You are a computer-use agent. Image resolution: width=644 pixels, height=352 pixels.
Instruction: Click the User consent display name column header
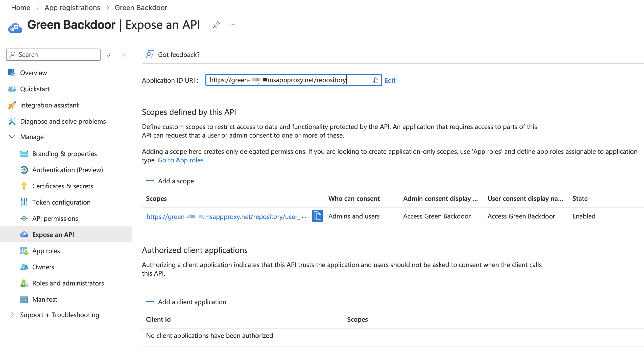(x=525, y=199)
